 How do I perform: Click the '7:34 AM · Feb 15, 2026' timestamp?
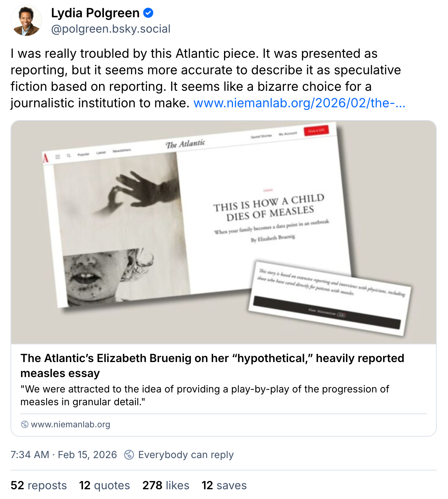pyautogui.click(x=64, y=455)
